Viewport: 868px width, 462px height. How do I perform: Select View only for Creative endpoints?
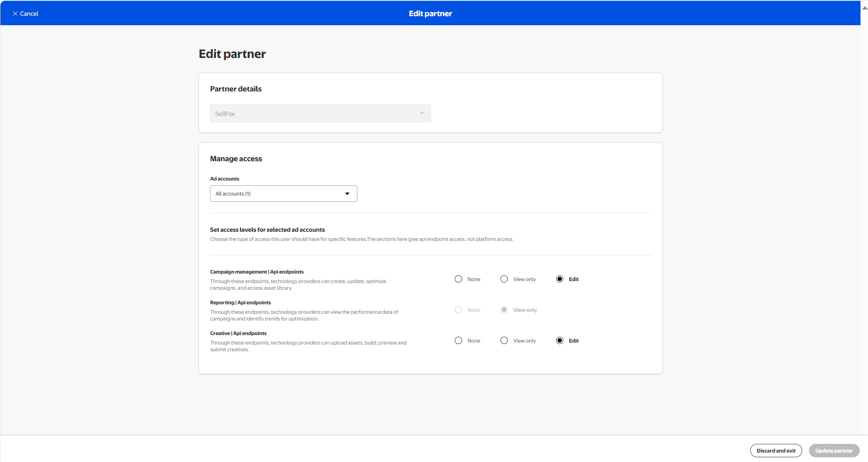(x=504, y=341)
